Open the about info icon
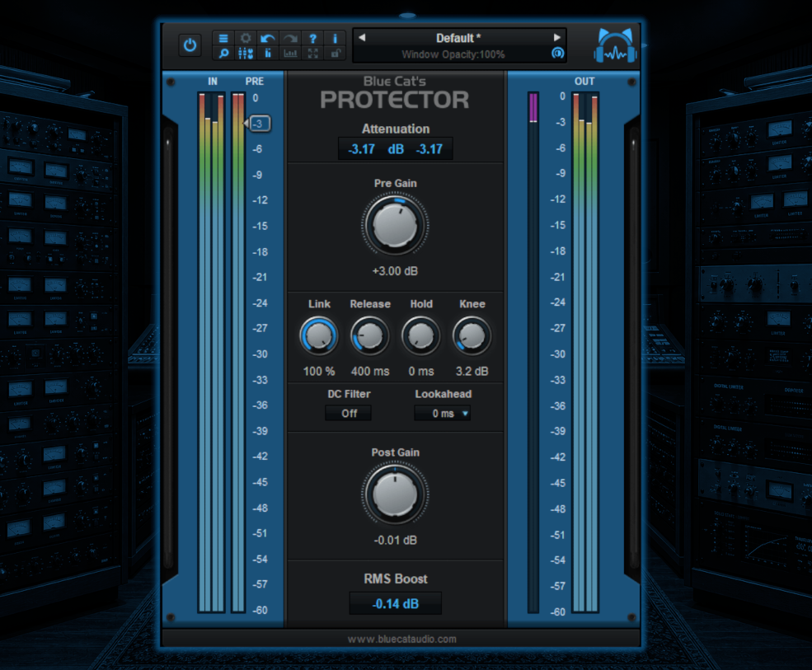This screenshot has width=812, height=670. click(335, 38)
